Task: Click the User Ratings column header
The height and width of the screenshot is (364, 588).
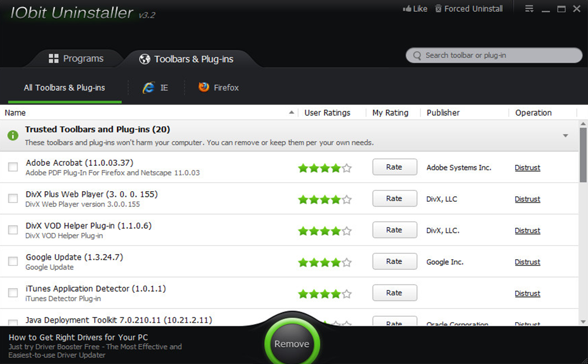Action: coord(328,113)
